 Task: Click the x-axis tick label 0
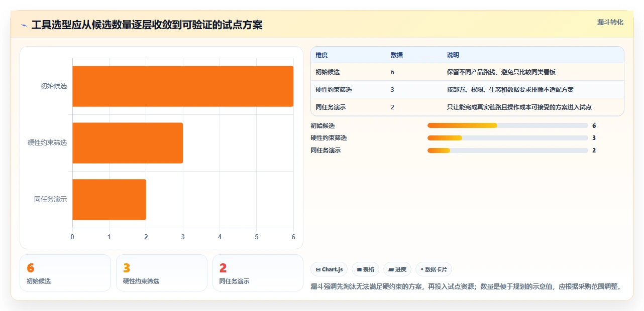click(x=72, y=237)
